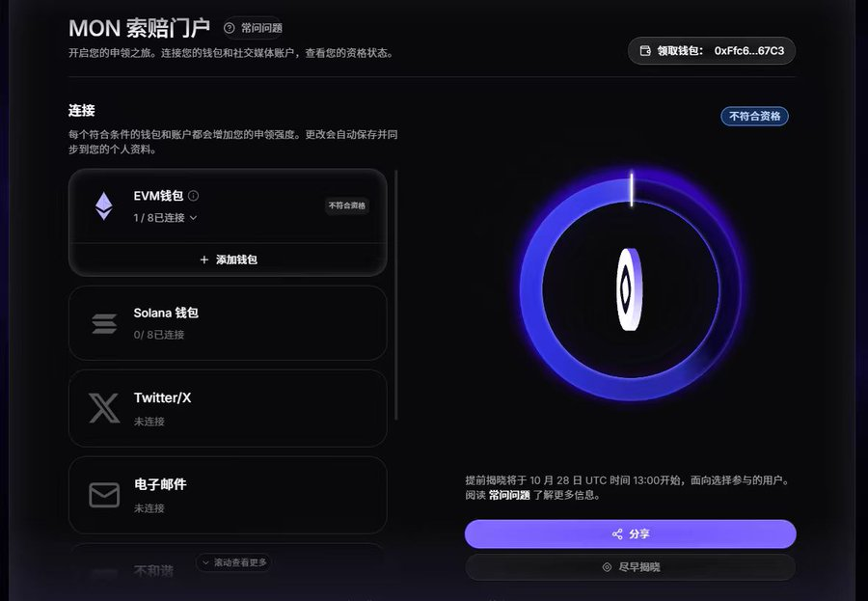Open the 领取钱包 0xFfc6...67C3 selector
The height and width of the screenshot is (601, 868).
[712, 51]
